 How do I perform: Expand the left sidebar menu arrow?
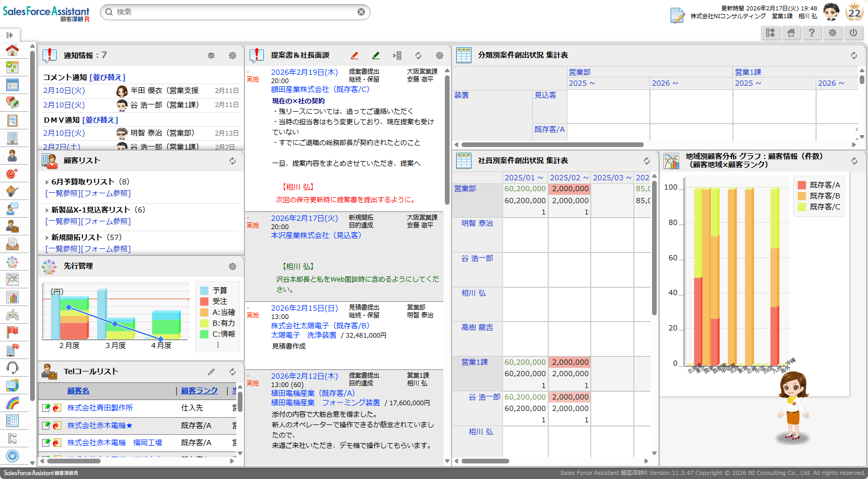(9, 35)
